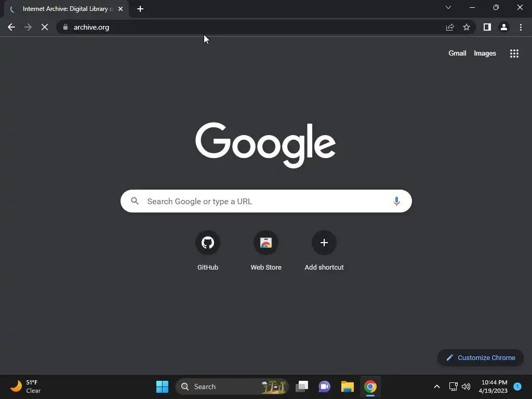Select the Internet Archive: Digital Library tab

coord(66,9)
